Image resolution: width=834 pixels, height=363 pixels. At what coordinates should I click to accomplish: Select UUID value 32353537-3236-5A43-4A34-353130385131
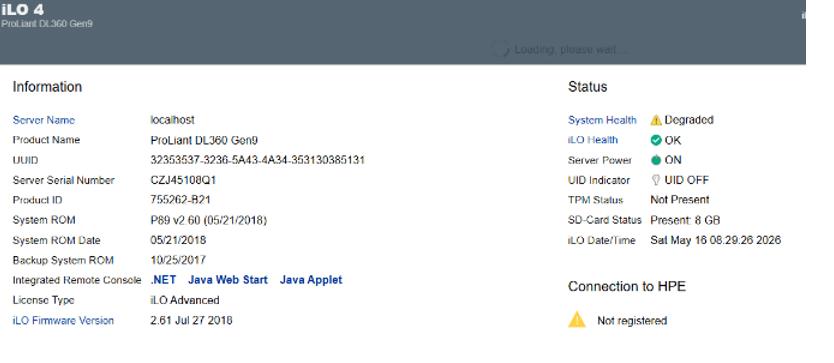(x=257, y=160)
